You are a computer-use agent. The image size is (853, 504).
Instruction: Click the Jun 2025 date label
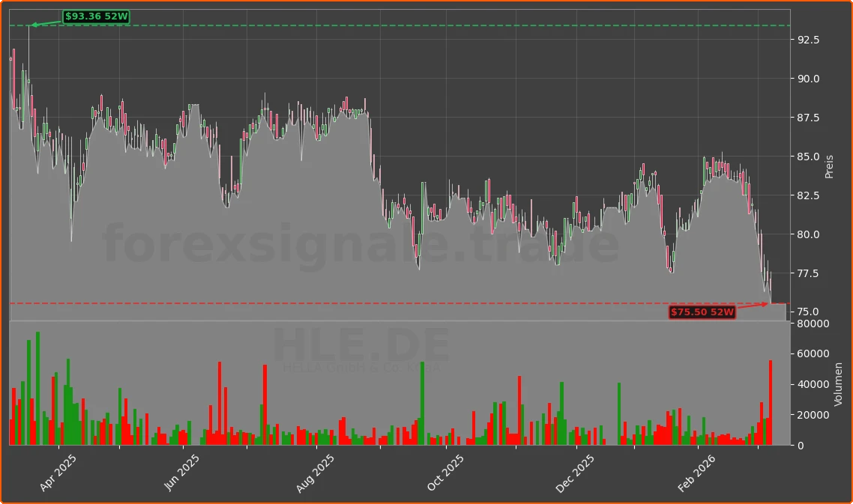click(x=182, y=467)
